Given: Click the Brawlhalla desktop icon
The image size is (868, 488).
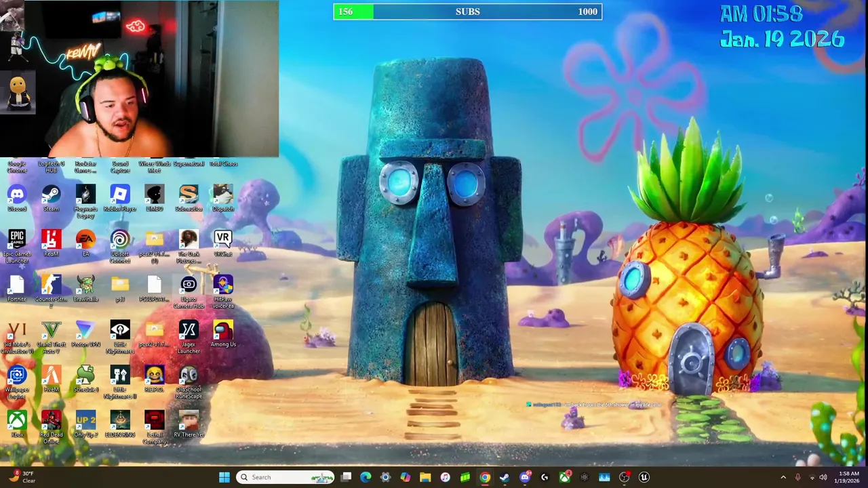Looking at the screenshot, I should click(x=85, y=288).
